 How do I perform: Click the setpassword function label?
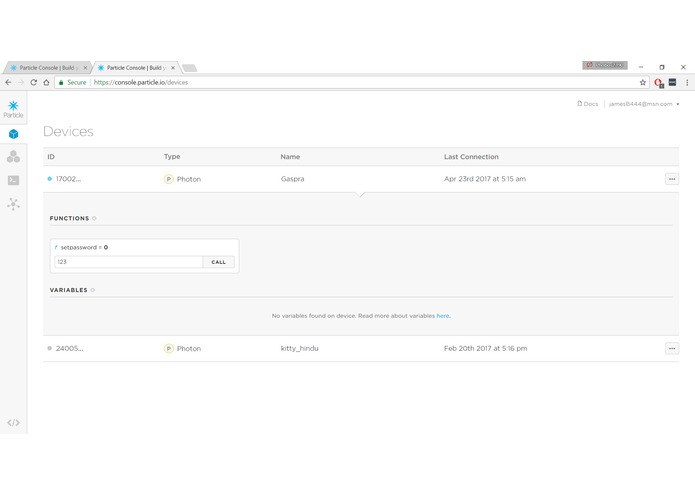[78, 248]
